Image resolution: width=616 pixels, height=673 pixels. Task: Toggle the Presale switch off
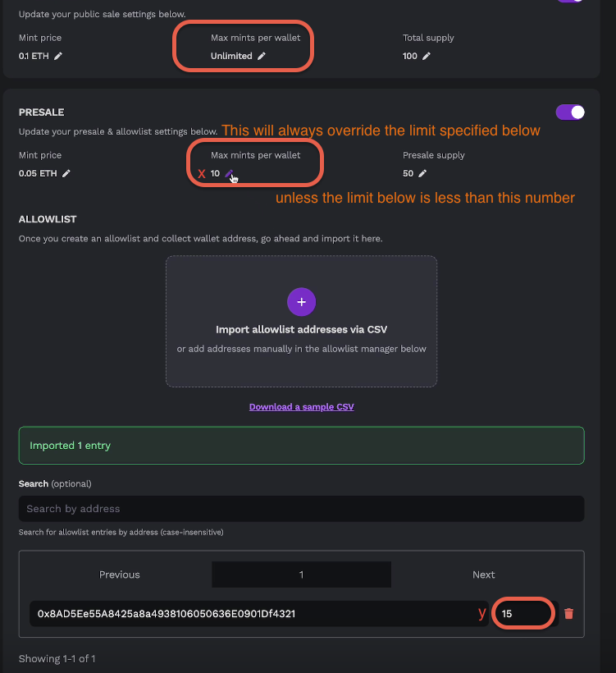coord(570,112)
